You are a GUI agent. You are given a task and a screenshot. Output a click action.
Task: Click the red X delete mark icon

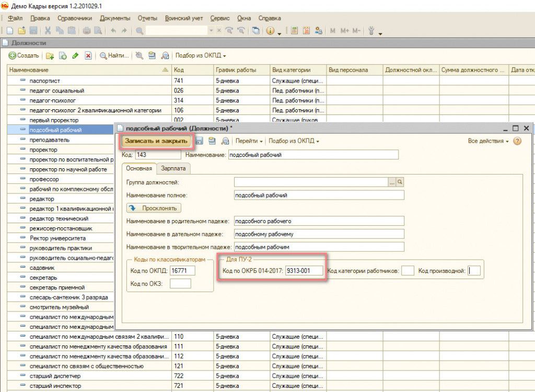click(x=88, y=55)
